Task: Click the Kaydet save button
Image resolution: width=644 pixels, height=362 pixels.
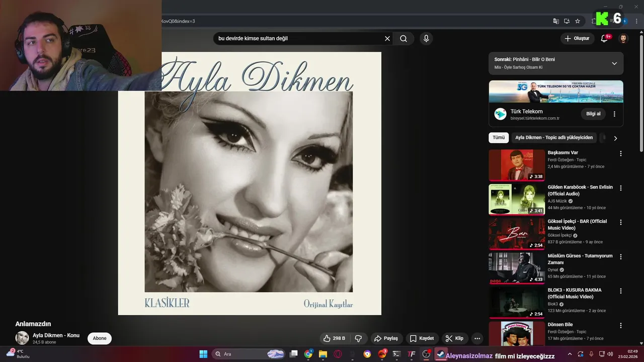Action: point(422,338)
